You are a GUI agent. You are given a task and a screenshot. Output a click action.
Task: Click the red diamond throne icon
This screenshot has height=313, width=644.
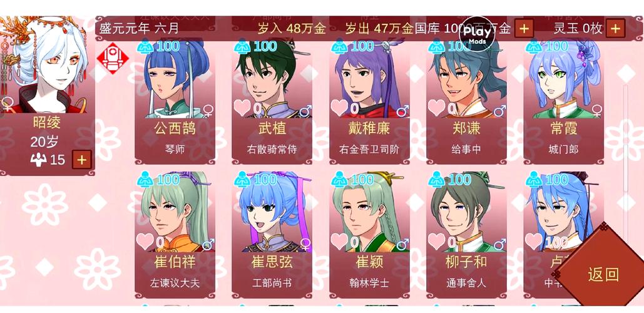click(113, 58)
